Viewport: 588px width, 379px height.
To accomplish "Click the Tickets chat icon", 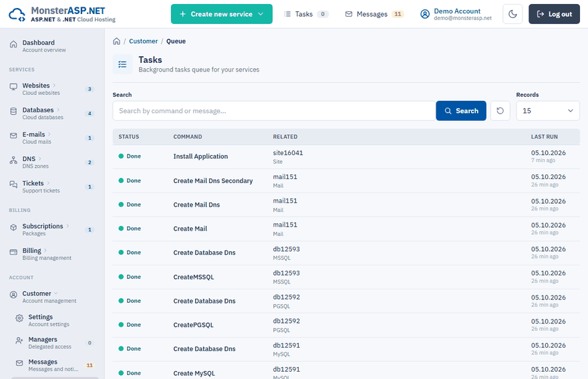I will (x=13, y=184).
